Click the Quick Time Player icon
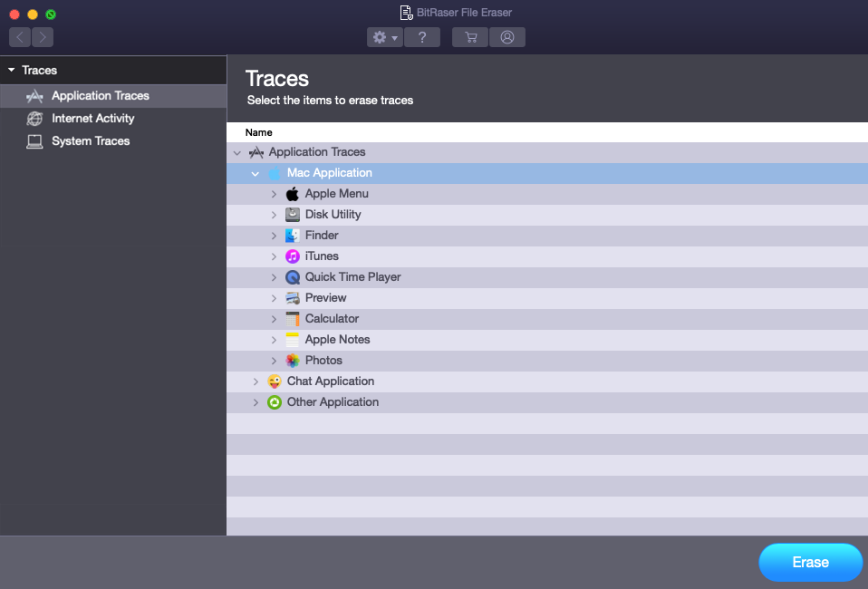The height and width of the screenshot is (589, 868). (x=293, y=277)
